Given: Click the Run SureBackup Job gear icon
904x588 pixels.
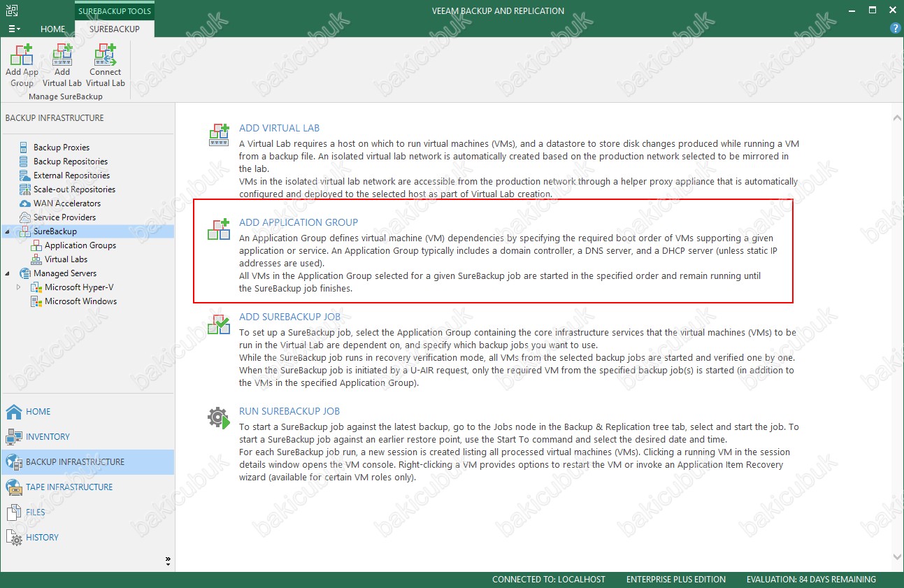Looking at the screenshot, I should (219, 418).
